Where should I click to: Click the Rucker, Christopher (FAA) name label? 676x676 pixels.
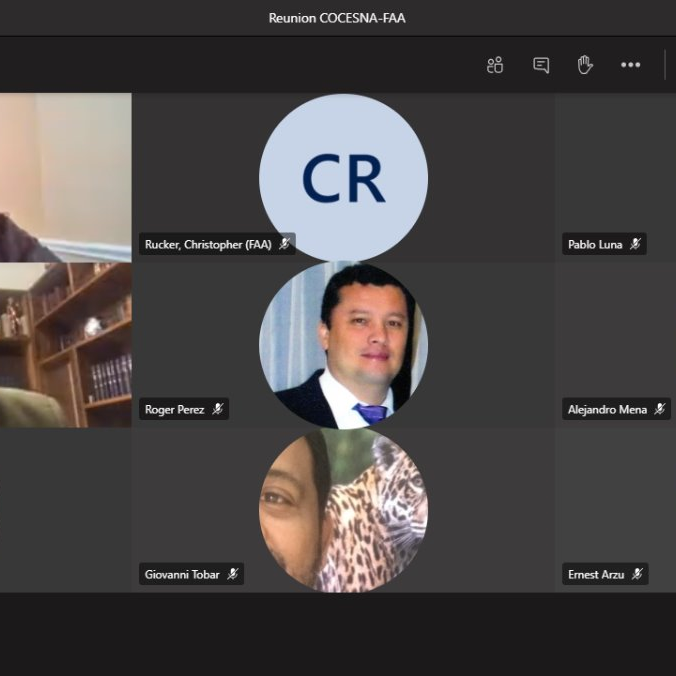point(208,244)
